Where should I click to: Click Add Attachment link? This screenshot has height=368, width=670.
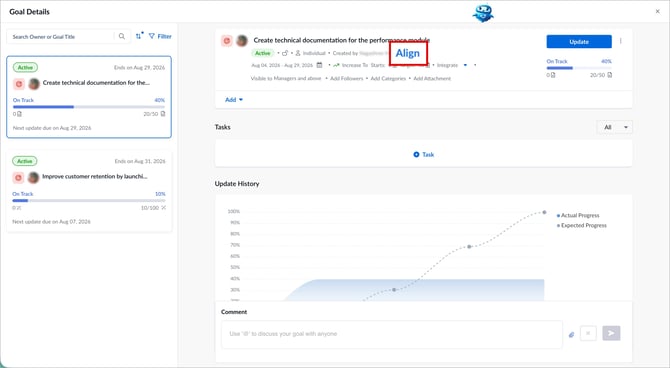pos(432,78)
